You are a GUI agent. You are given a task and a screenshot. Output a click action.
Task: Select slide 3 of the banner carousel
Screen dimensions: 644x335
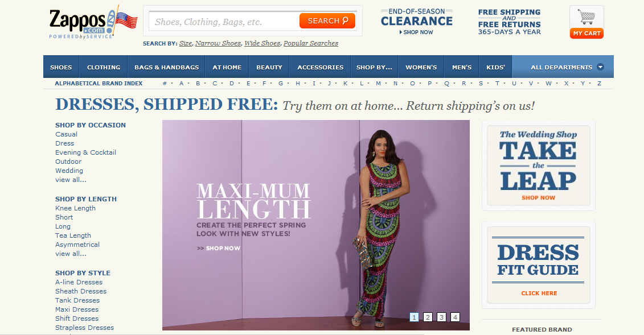pyautogui.click(x=441, y=317)
